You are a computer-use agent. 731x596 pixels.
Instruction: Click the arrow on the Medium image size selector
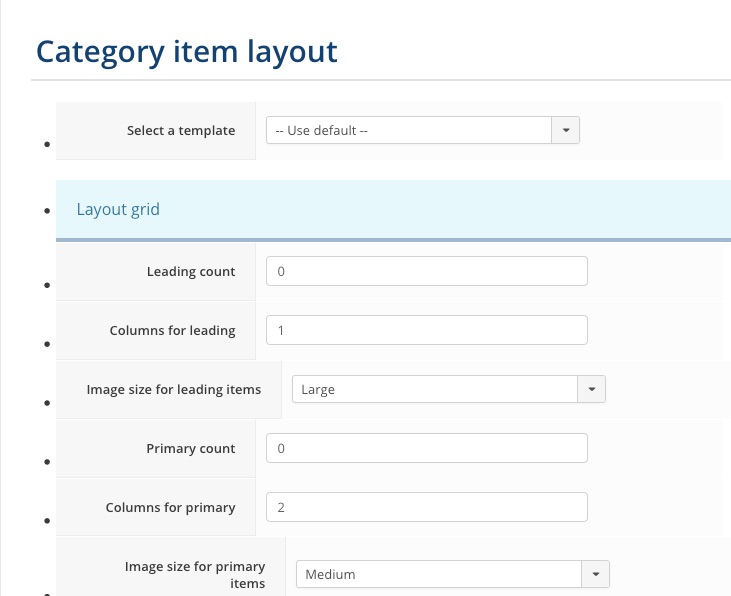click(x=596, y=574)
